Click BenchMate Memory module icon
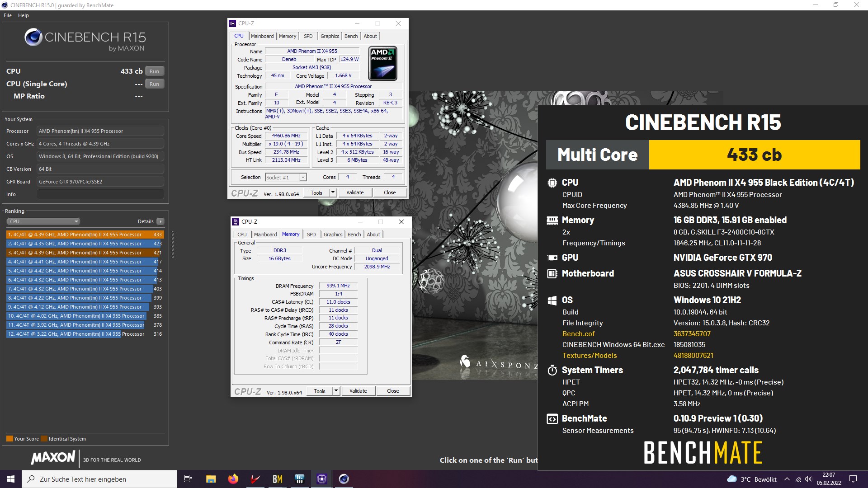 [x=552, y=221]
